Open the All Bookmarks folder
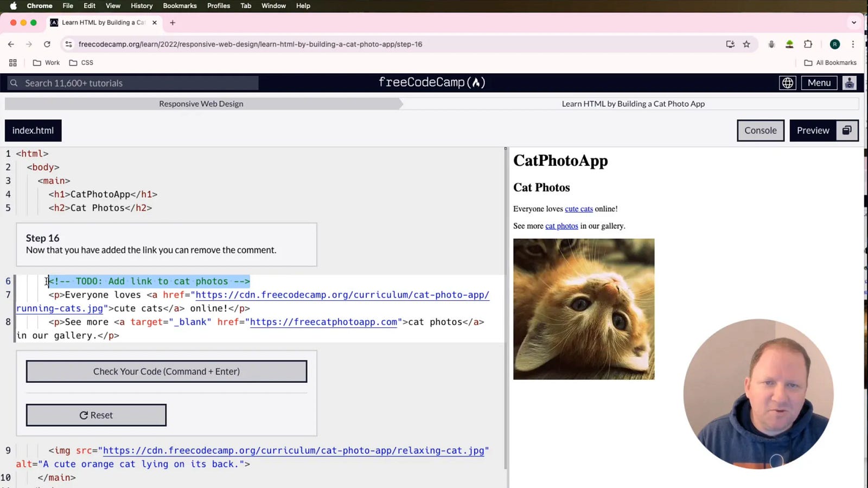This screenshot has width=868, height=488. tap(830, 63)
